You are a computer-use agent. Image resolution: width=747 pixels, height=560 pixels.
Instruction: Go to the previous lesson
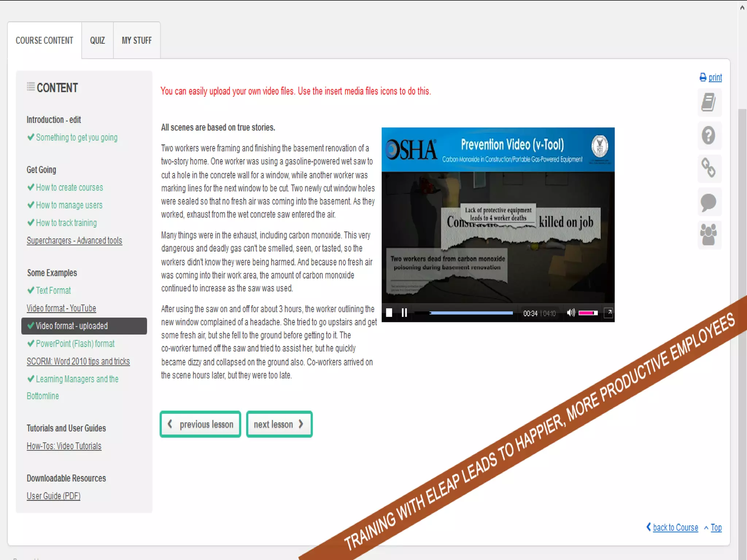tap(200, 424)
